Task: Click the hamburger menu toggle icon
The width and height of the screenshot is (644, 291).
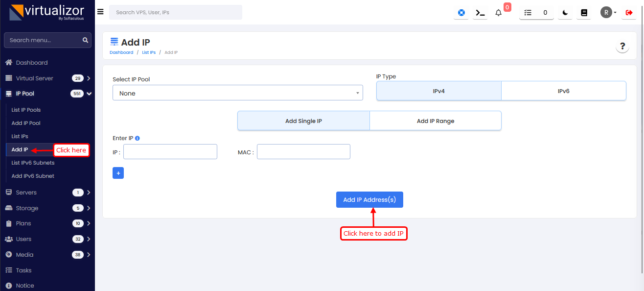Action: 100,12
